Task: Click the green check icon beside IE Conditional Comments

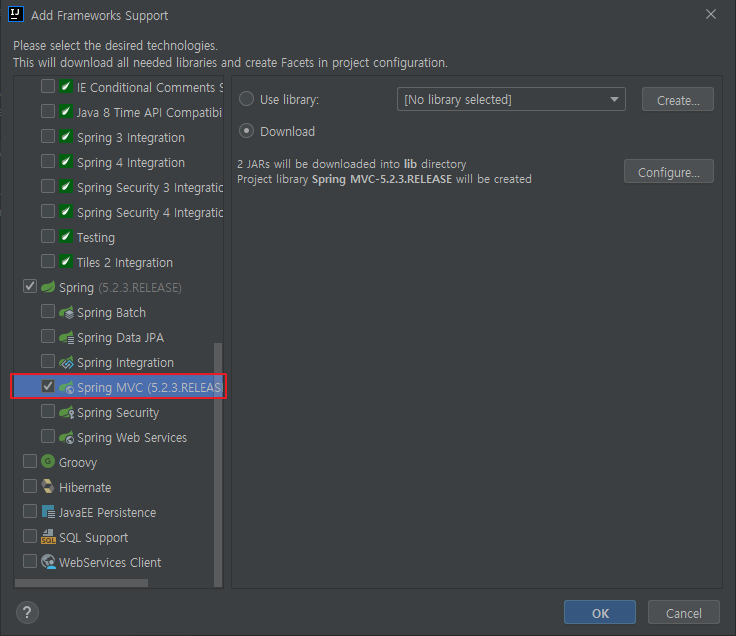Action: pos(66,86)
